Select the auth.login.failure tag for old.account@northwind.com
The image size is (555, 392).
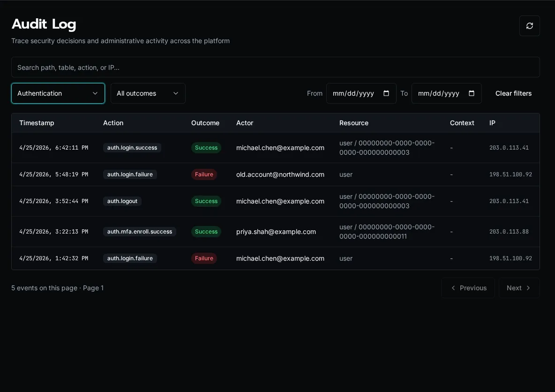coord(130,174)
